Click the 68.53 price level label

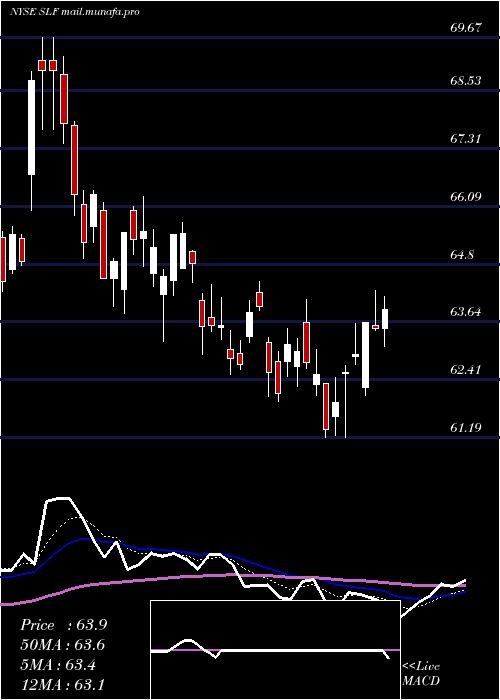[466, 81]
